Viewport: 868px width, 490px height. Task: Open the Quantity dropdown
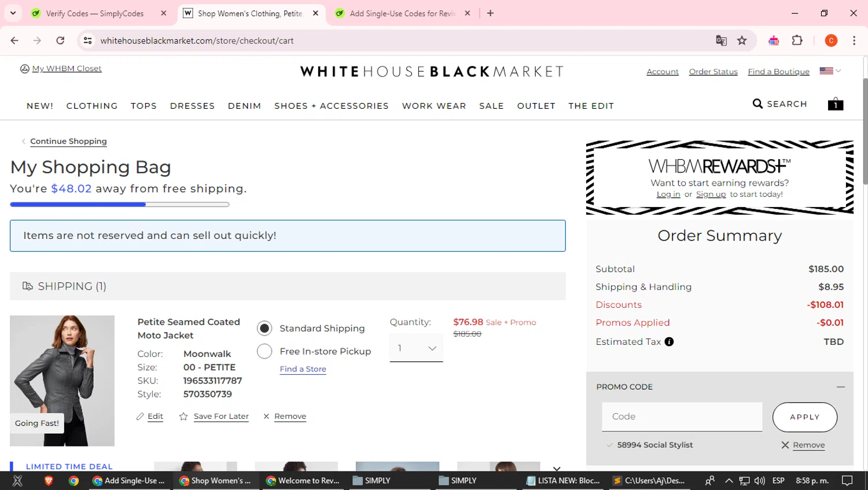tap(416, 348)
